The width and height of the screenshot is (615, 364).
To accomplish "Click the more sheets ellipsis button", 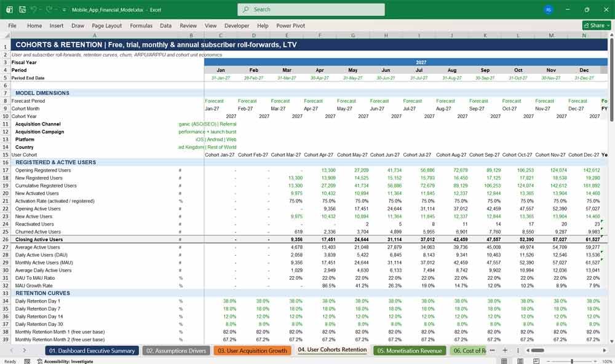I will click(x=492, y=350).
